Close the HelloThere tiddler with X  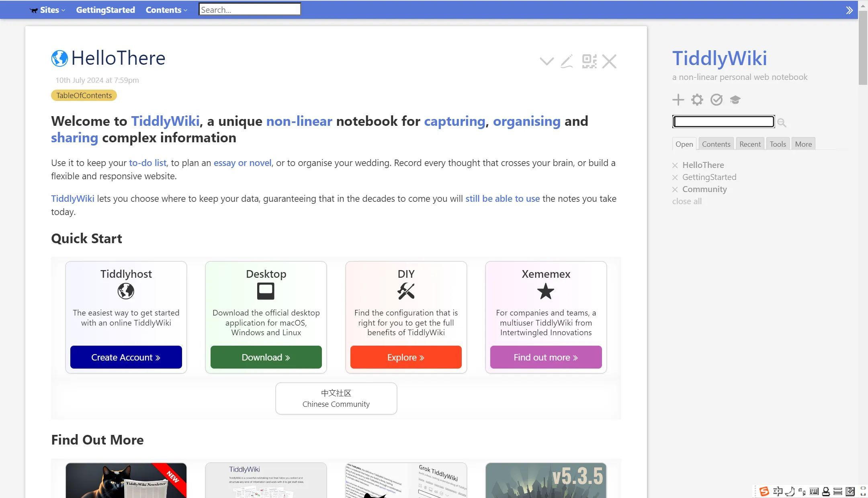pos(609,61)
